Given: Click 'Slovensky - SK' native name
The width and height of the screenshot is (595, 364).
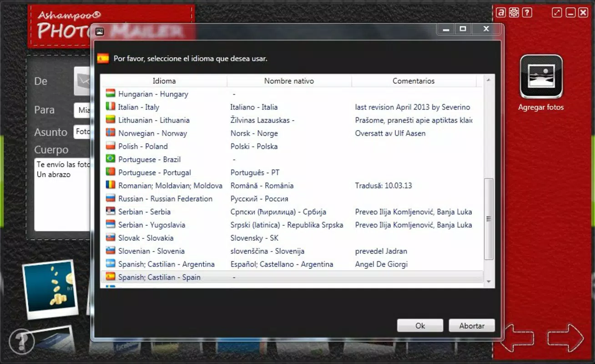Looking at the screenshot, I should tap(254, 238).
